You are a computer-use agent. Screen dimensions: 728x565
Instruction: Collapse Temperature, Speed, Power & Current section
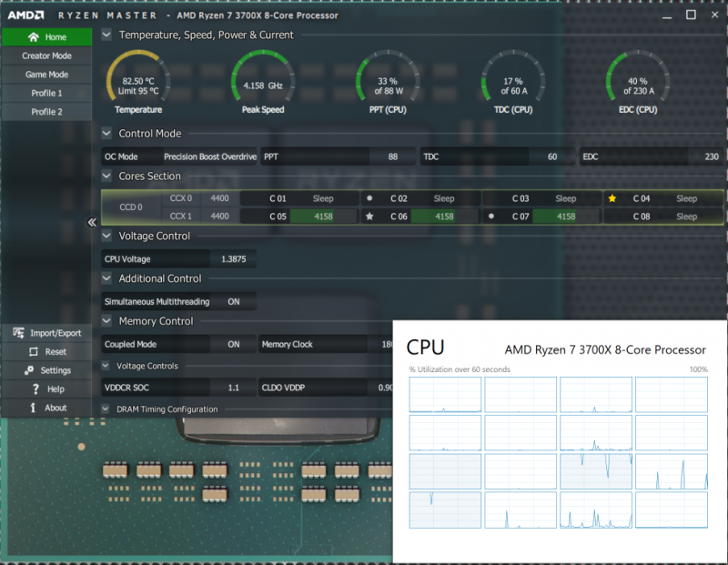pos(106,35)
